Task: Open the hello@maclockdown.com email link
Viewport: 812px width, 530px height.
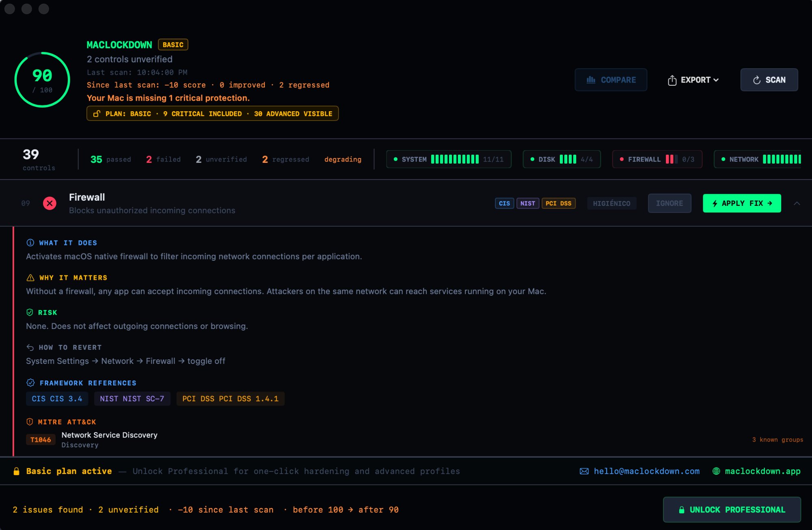Action: (x=647, y=471)
